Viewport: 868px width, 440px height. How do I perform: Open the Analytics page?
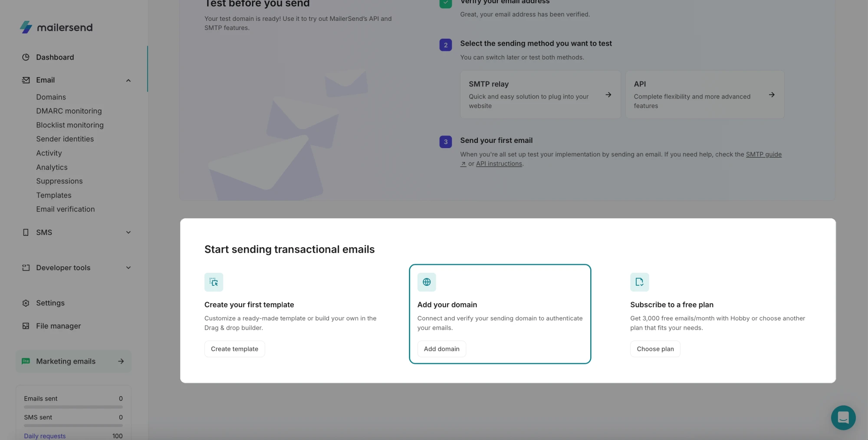(x=52, y=167)
